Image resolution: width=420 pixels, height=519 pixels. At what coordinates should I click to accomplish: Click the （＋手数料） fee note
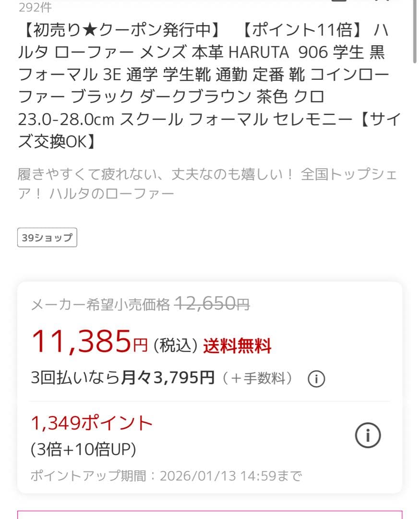click(257, 379)
